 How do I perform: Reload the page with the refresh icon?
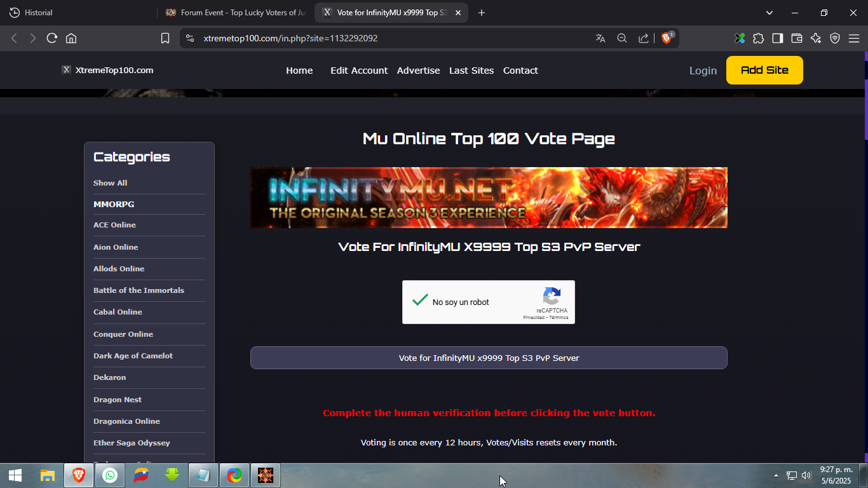tap(52, 38)
